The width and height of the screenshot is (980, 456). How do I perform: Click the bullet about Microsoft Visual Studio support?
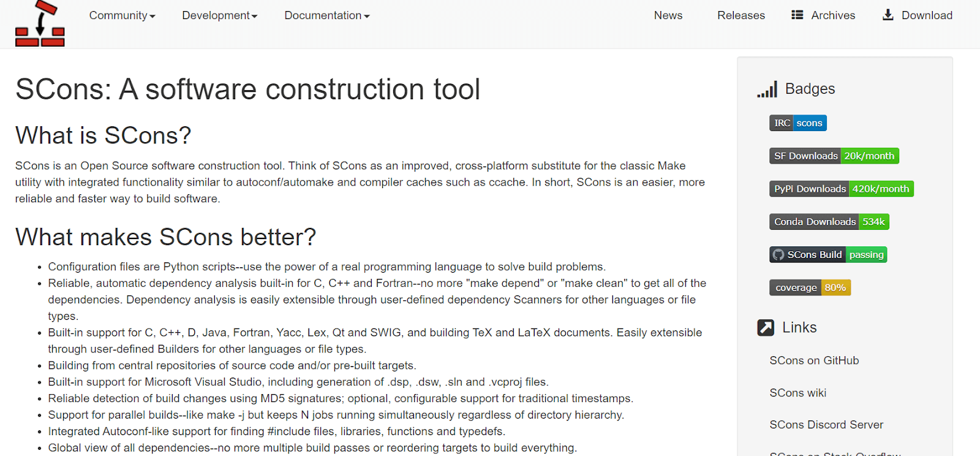click(x=298, y=382)
